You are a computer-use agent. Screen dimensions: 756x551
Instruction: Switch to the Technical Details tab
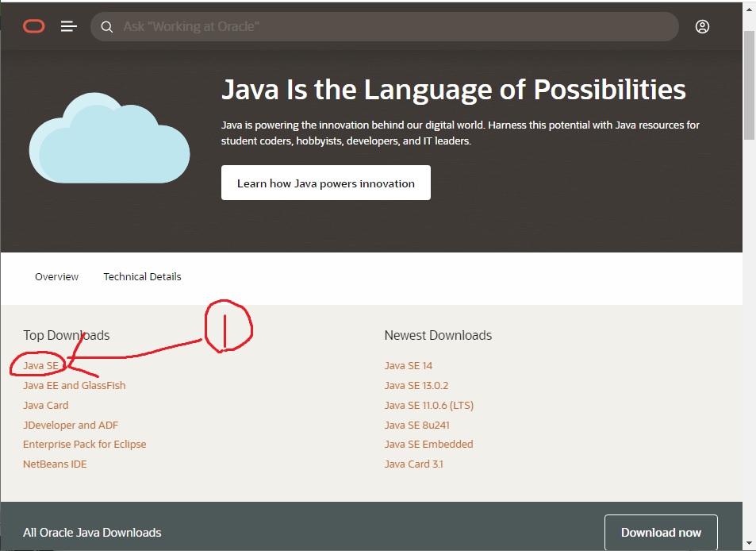pos(142,276)
